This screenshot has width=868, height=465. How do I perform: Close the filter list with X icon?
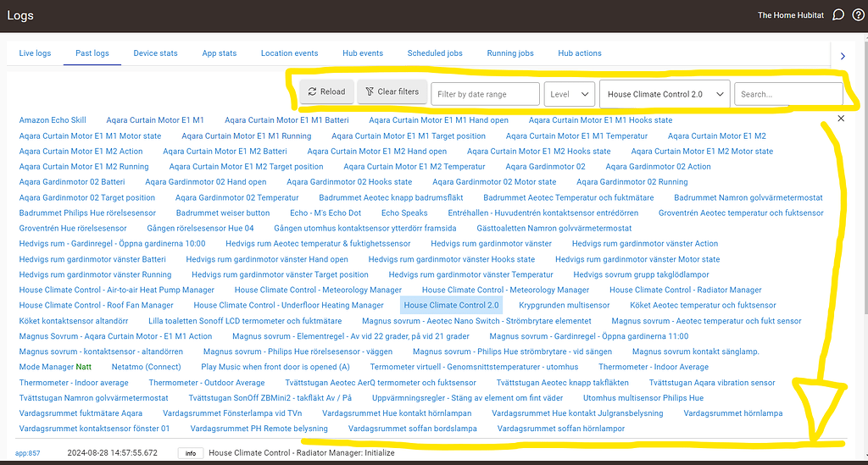[x=841, y=119]
